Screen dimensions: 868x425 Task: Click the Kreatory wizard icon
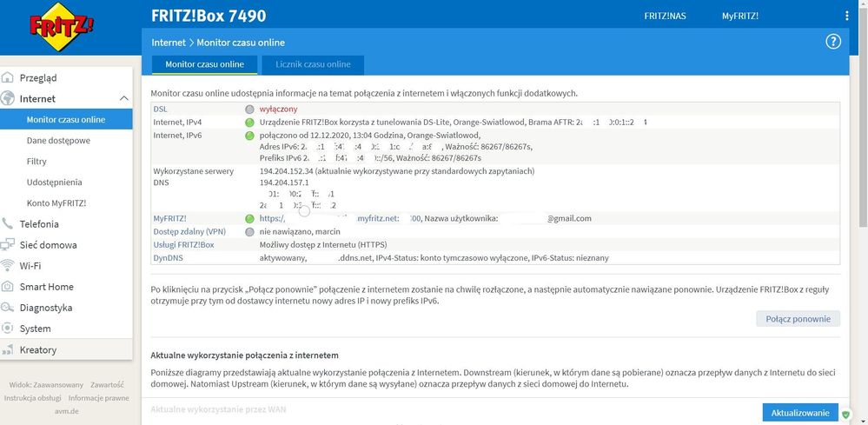click(8, 349)
